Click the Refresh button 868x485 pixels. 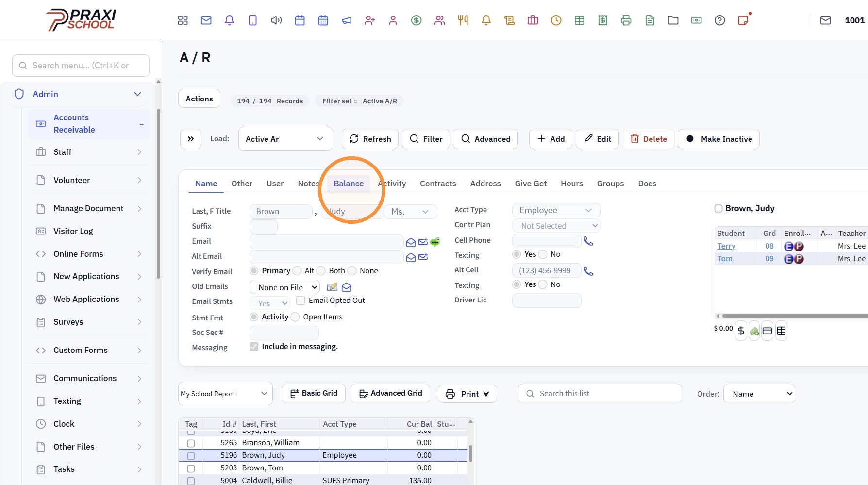(x=370, y=139)
